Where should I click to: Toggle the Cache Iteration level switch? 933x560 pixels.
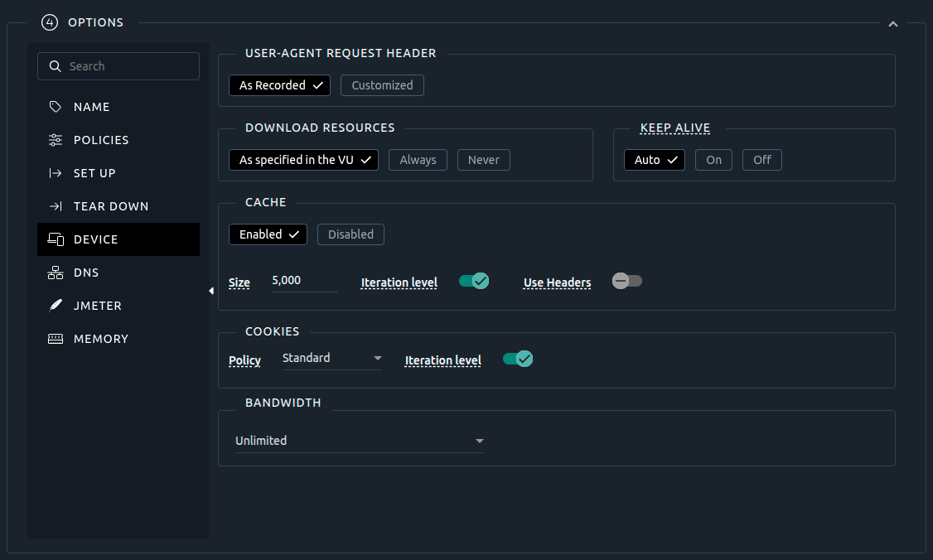(474, 281)
